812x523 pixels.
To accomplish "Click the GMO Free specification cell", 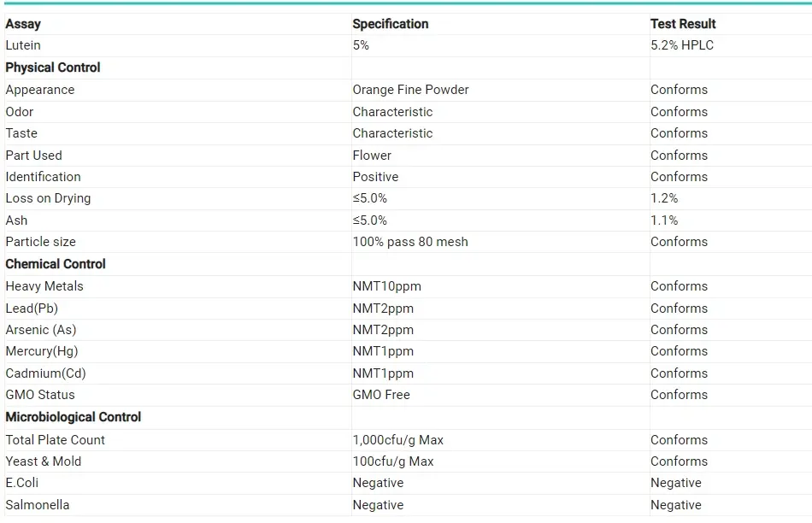I will coord(381,395).
